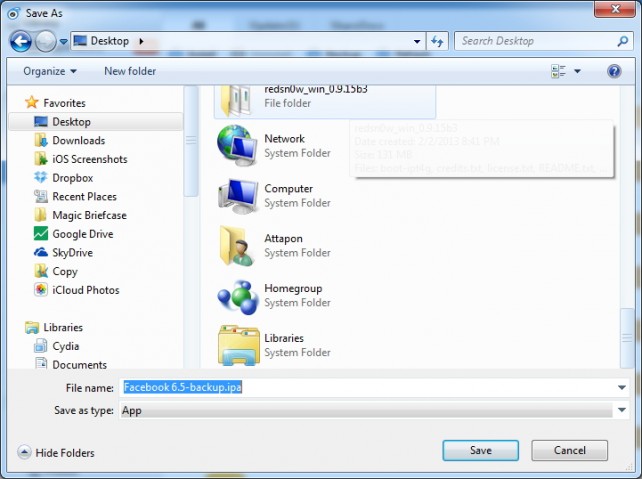642x479 pixels.
Task: Select the Homegroup spheres icon
Action: point(238,296)
